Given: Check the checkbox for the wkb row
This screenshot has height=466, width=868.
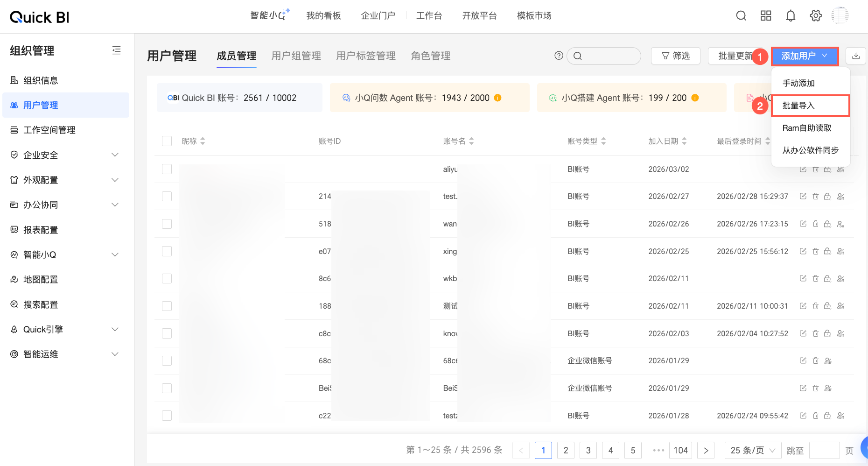Looking at the screenshot, I should 167,279.
